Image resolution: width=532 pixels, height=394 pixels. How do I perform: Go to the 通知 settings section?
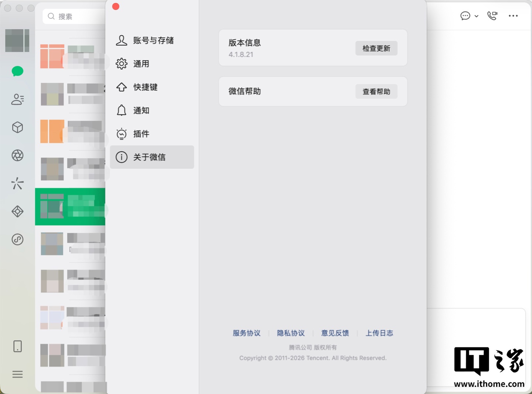click(152, 110)
